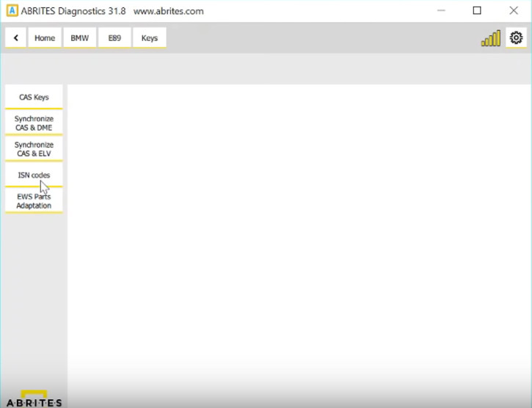The height and width of the screenshot is (408, 532).
Task: Close the ABRITES Diagnostics window
Action: click(514, 10)
